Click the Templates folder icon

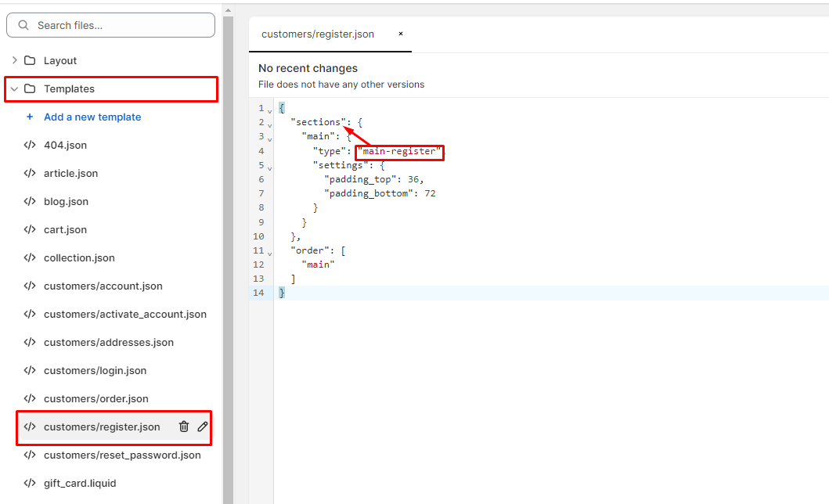point(30,88)
